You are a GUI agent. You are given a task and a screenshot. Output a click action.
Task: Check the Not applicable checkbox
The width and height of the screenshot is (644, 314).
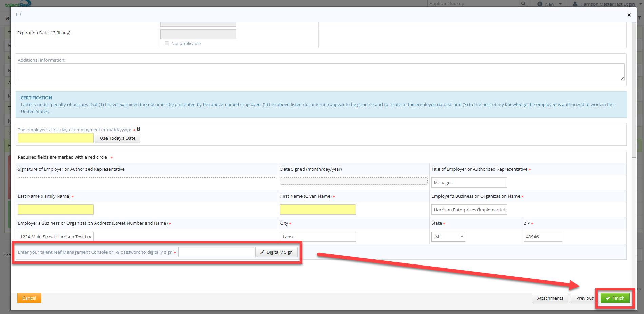(x=167, y=43)
